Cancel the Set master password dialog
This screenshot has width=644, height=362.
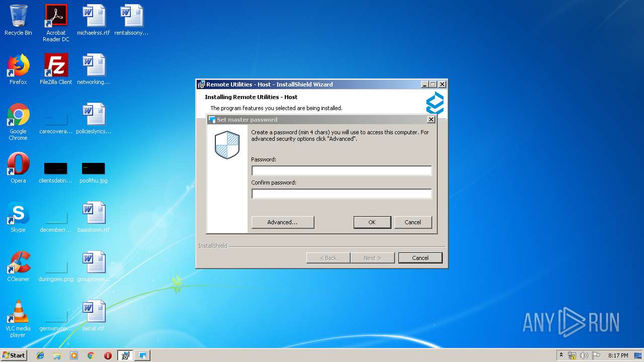tap(413, 222)
